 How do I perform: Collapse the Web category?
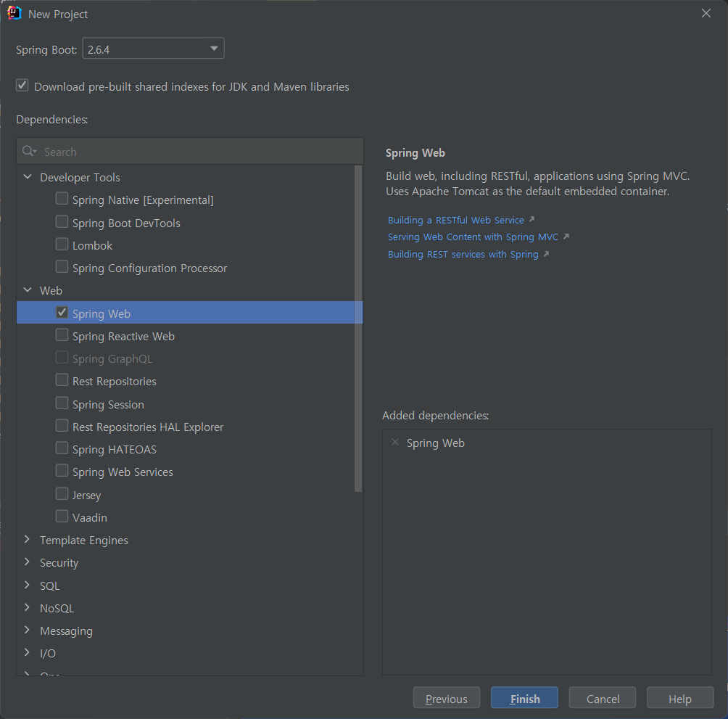coord(28,289)
